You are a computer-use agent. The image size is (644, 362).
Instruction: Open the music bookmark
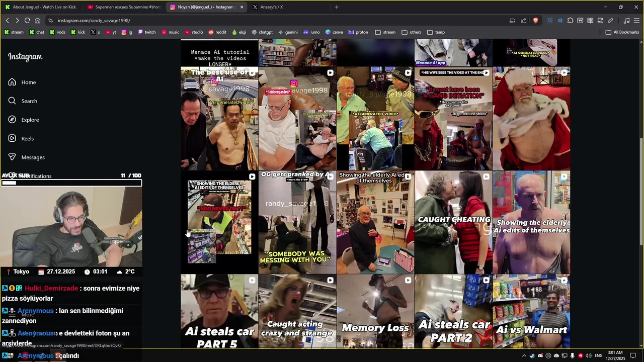click(170, 32)
